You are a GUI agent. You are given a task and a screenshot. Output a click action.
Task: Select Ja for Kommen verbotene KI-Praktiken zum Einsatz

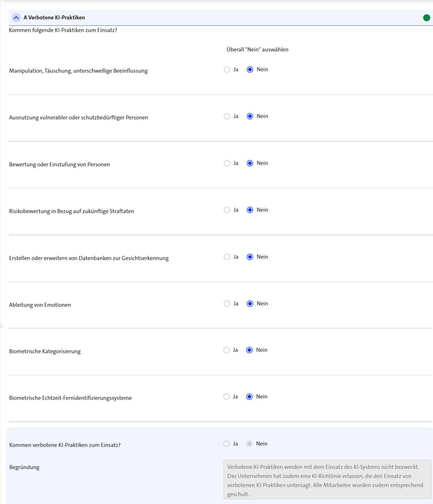click(x=226, y=444)
